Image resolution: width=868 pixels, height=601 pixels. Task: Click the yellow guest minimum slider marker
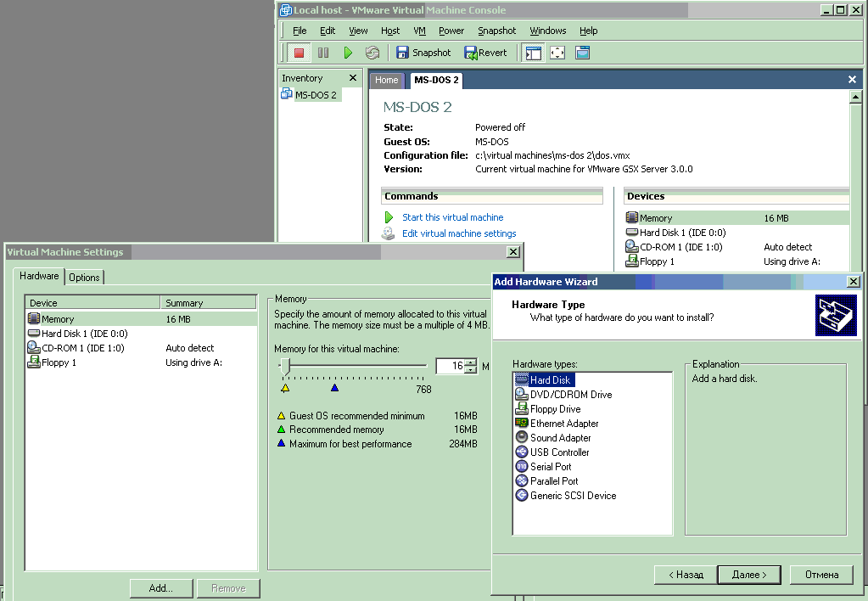click(285, 388)
